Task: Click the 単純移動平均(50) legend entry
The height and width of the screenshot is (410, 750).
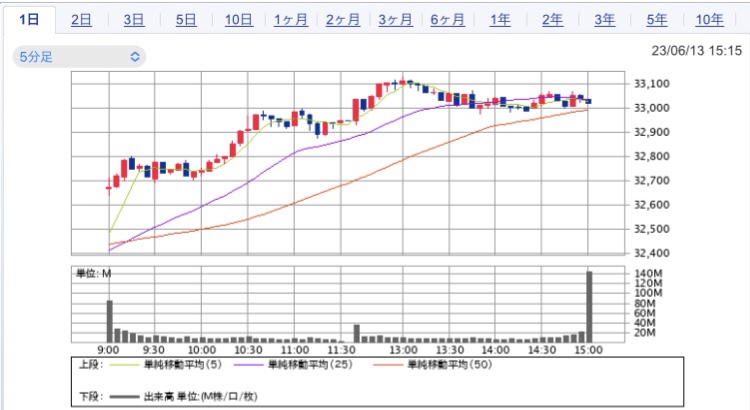Action: coord(449,365)
